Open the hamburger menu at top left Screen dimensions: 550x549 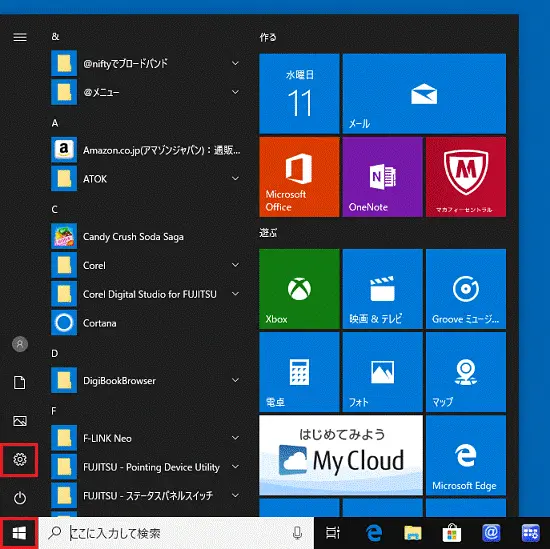point(20,37)
